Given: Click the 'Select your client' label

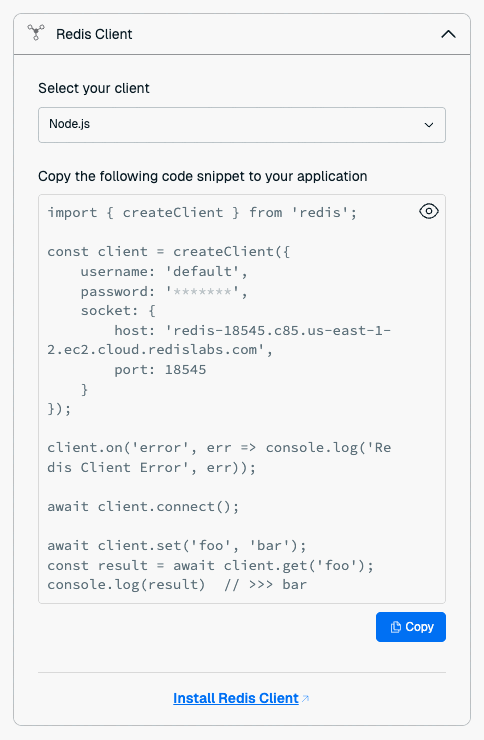Looking at the screenshot, I should click(x=94, y=88).
